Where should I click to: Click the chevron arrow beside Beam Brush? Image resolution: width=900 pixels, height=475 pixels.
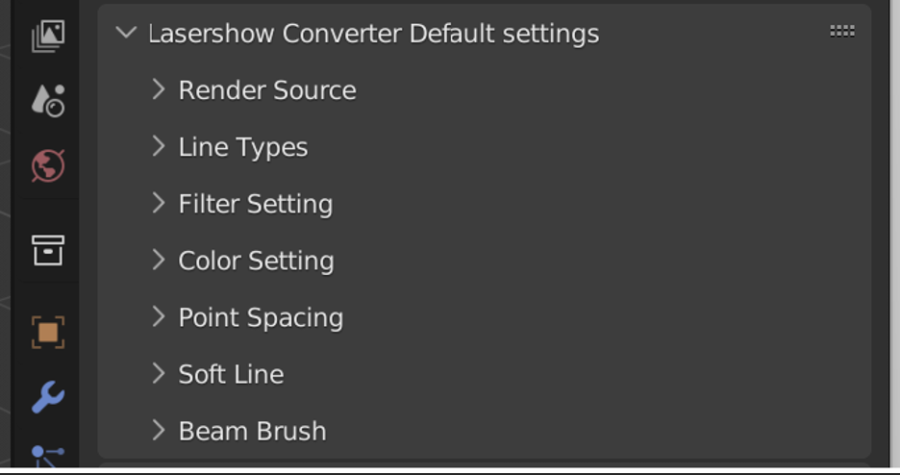pos(158,431)
